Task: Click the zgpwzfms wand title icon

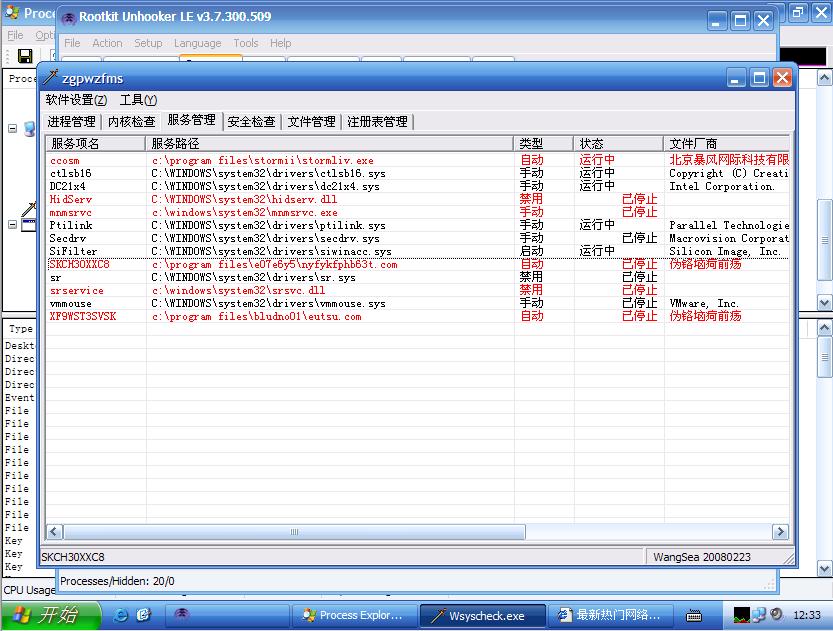Action: click(50, 78)
